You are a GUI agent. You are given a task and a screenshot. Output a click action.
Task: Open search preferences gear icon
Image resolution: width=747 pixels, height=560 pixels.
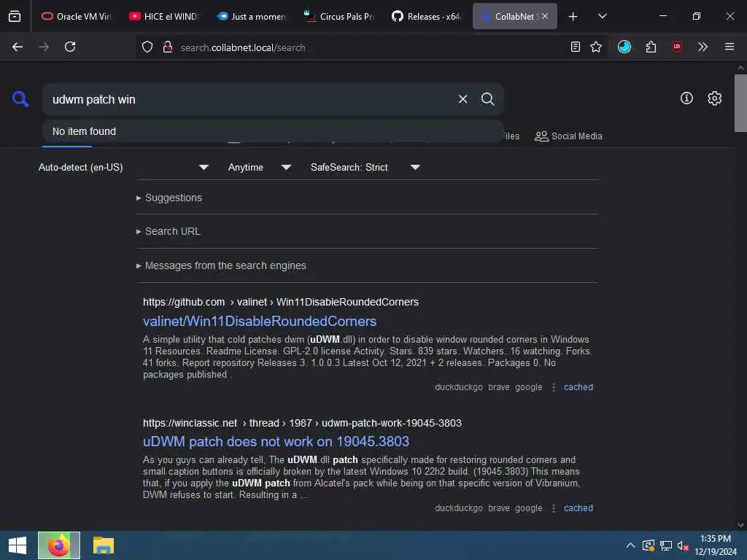[x=714, y=98]
